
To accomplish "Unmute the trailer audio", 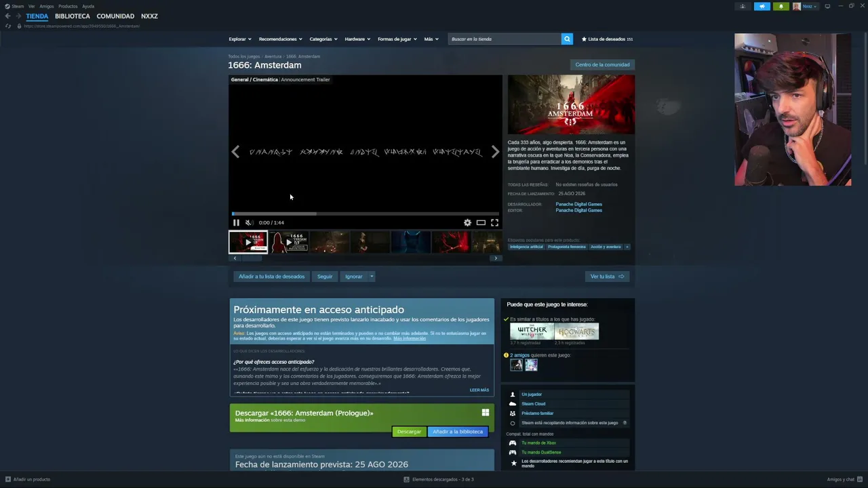I will [x=249, y=222].
